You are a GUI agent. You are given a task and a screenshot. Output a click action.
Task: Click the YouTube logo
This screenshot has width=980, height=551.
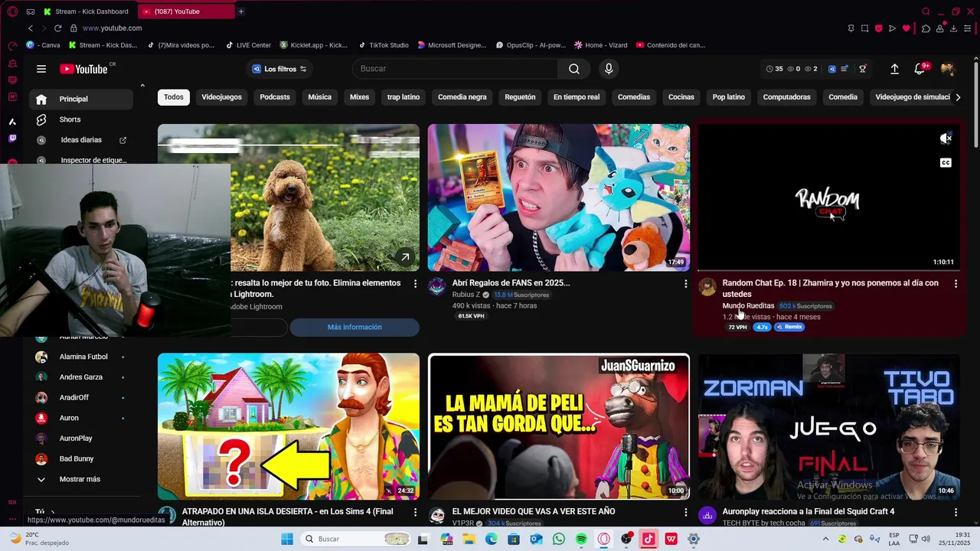pyautogui.click(x=84, y=69)
